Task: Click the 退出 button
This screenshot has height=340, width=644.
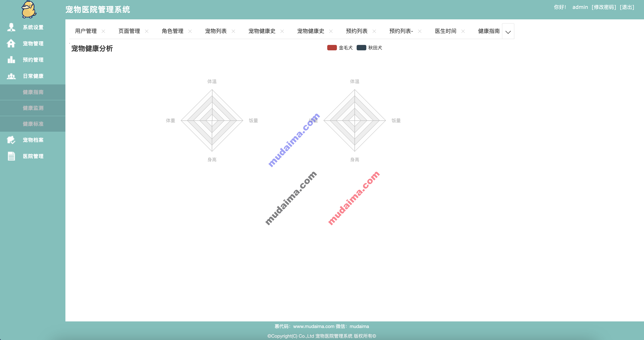Action: click(635, 8)
